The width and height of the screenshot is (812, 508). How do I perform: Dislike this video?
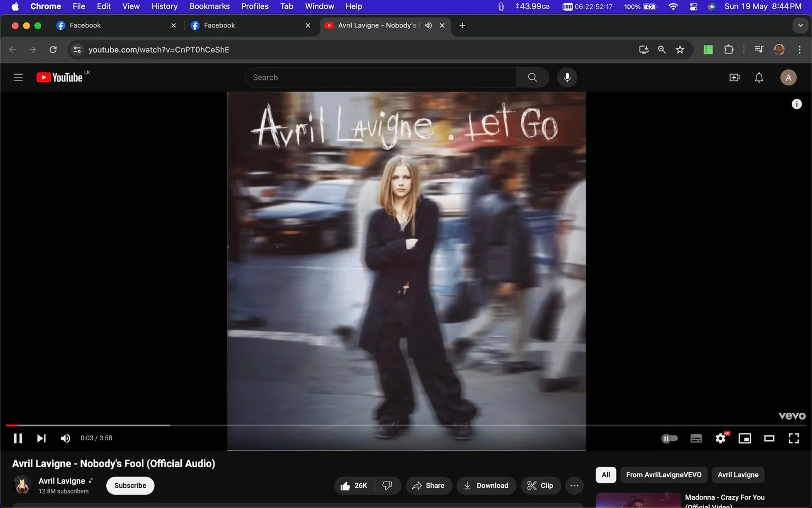point(387,486)
